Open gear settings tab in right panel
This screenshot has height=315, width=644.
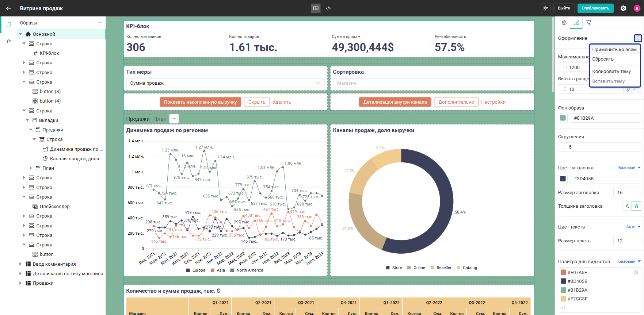pos(564,23)
